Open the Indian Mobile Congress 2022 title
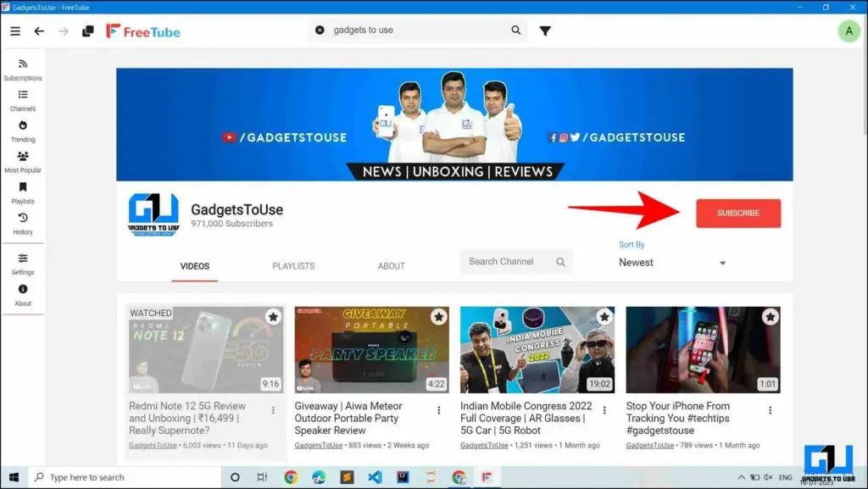 (526, 418)
